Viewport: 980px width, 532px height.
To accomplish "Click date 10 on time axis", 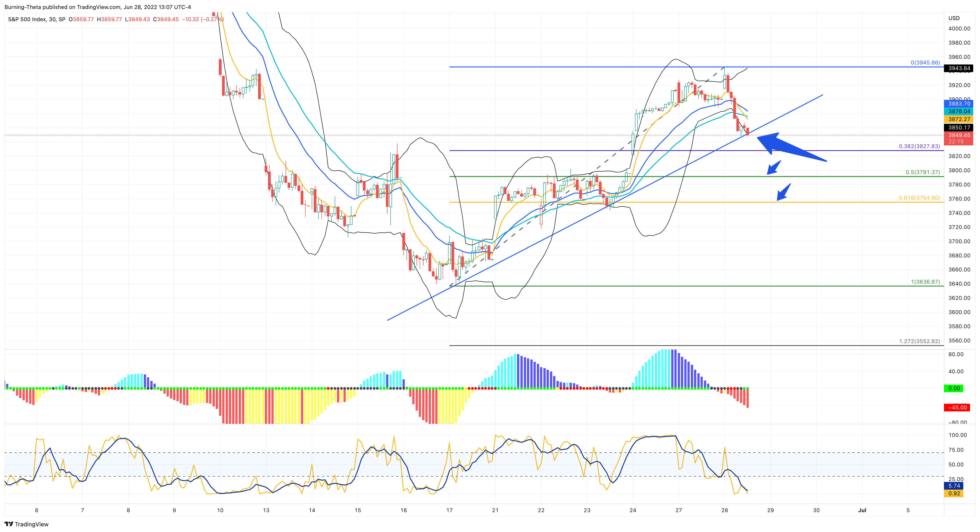I will (220, 510).
